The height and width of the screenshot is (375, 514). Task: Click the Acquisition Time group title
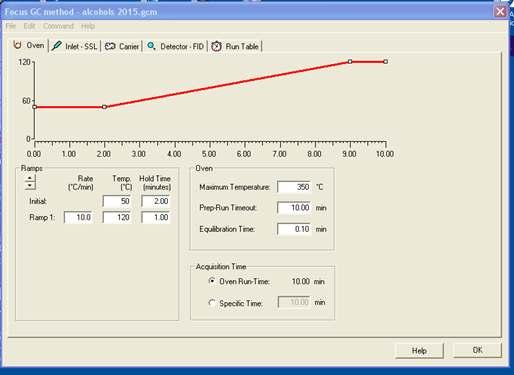click(x=221, y=267)
